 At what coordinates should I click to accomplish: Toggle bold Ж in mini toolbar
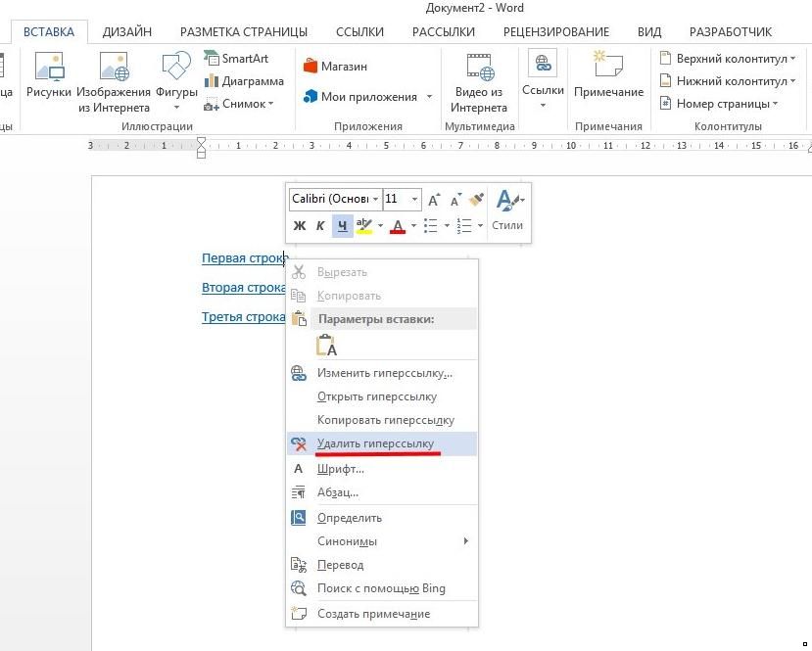point(300,225)
